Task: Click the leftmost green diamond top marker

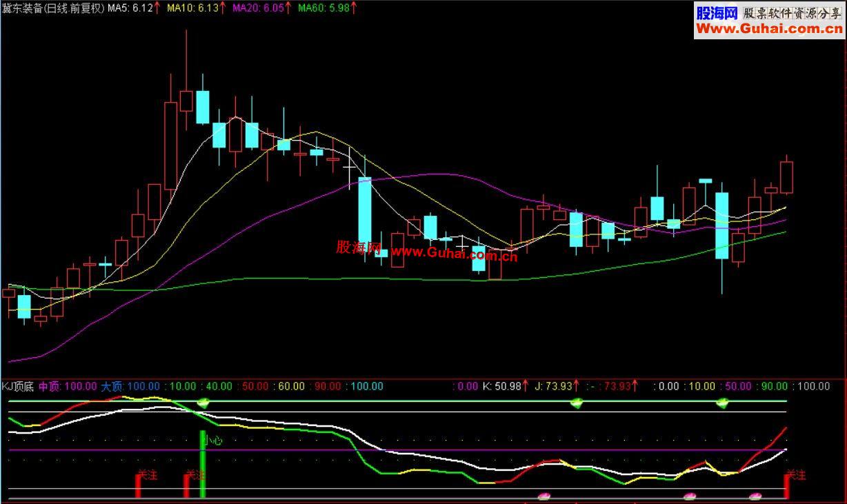Action: 203,403
